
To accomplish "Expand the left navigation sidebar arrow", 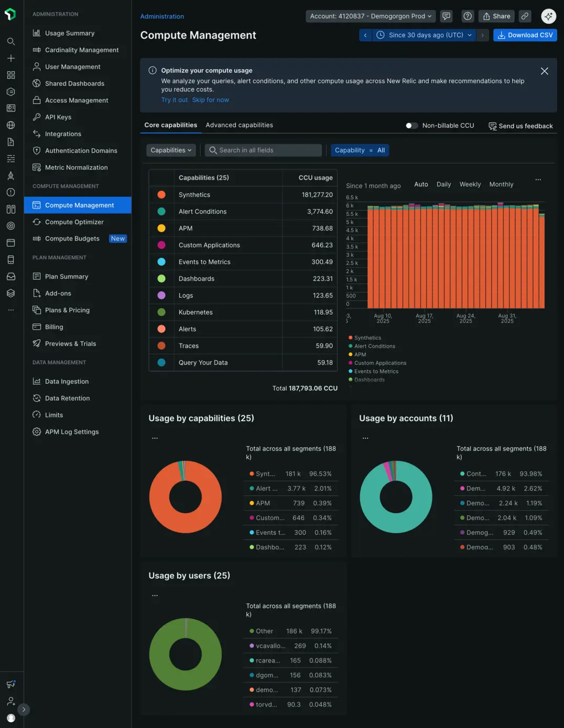I will (x=24, y=710).
